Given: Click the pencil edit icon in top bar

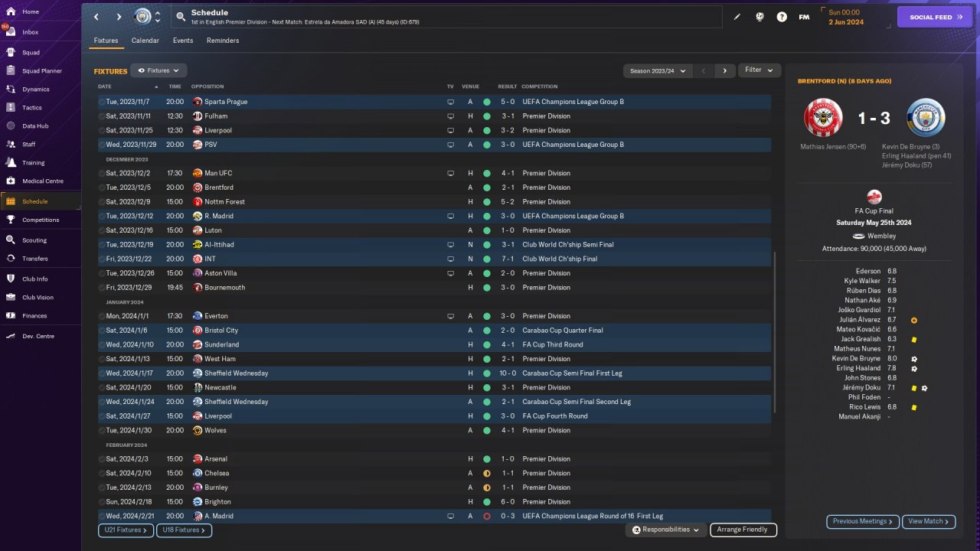Looking at the screenshot, I should click(737, 17).
